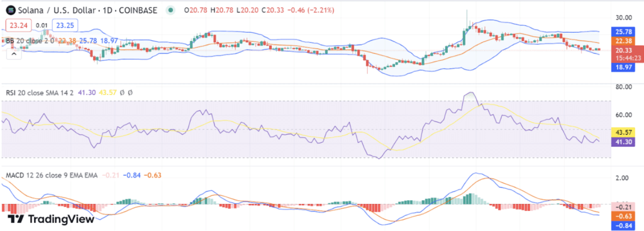Click the 30.00 price axis label
The height and width of the screenshot is (231, 644).
tap(623, 18)
